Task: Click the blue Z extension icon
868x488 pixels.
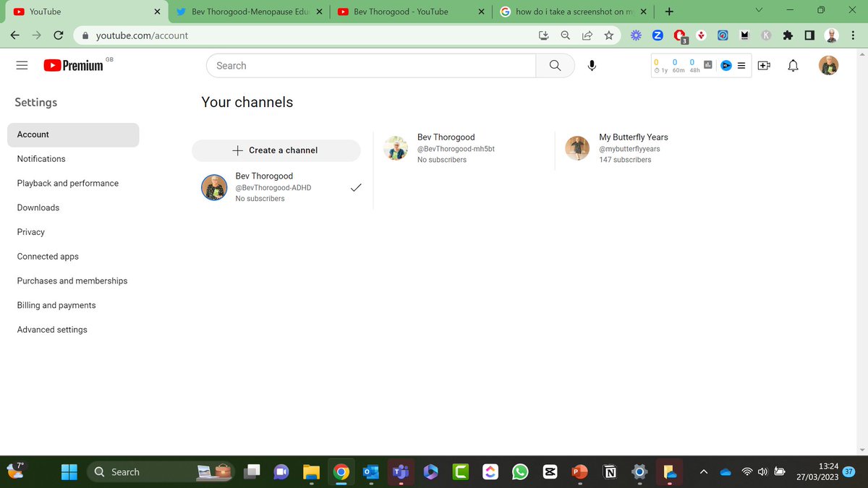Action: [658, 35]
